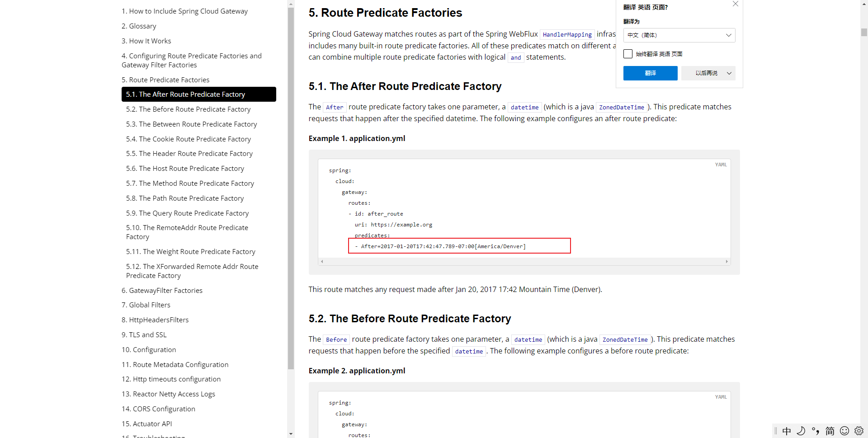Viewport: 868px width, 438px height.
Task: Click YAML label of first code block
Action: click(721, 165)
